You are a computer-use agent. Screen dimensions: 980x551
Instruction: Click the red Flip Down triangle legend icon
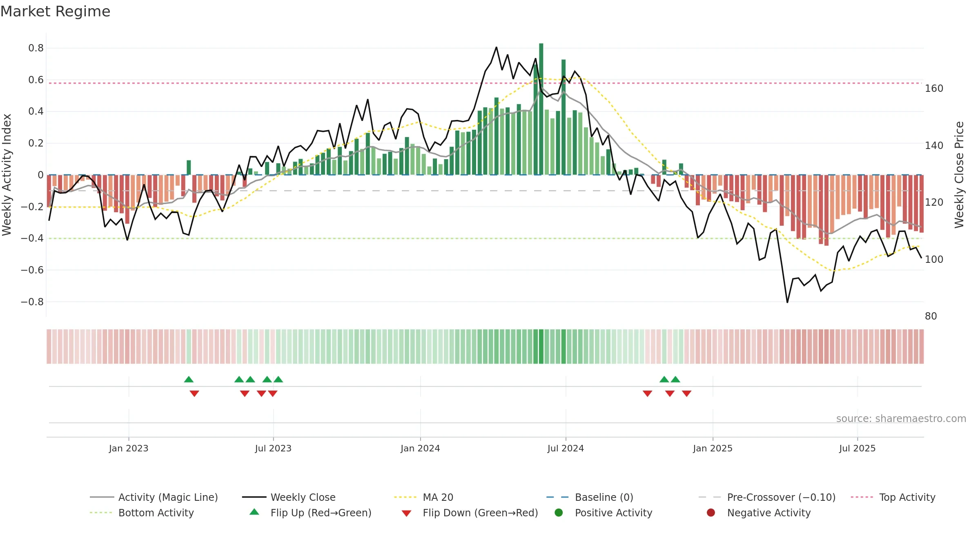(406, 513)
